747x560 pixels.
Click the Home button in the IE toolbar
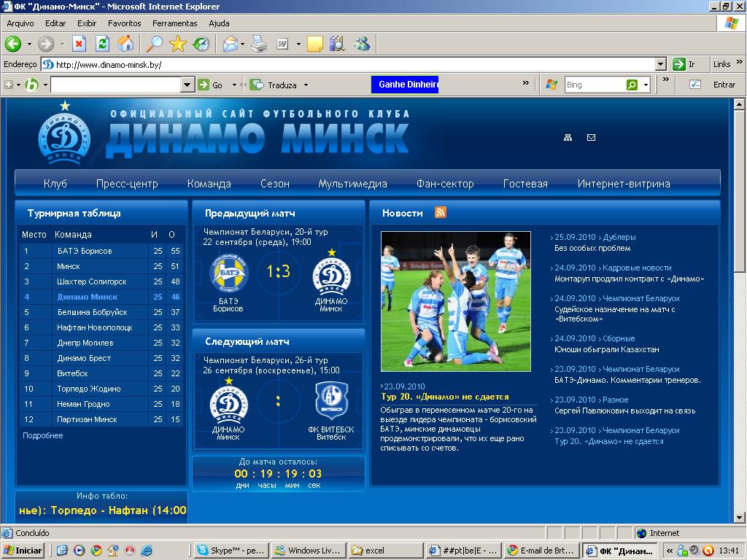(125, 44)
